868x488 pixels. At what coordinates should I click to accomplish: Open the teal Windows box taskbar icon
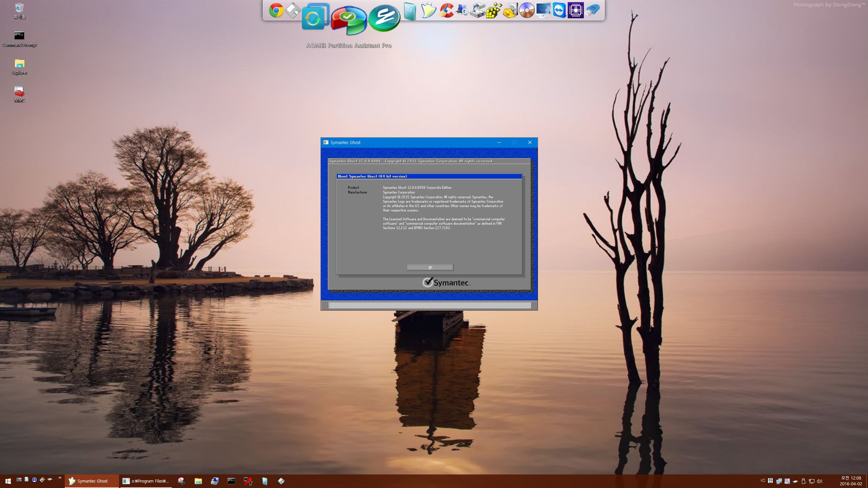pyautogui.click(x=264, y=481)
